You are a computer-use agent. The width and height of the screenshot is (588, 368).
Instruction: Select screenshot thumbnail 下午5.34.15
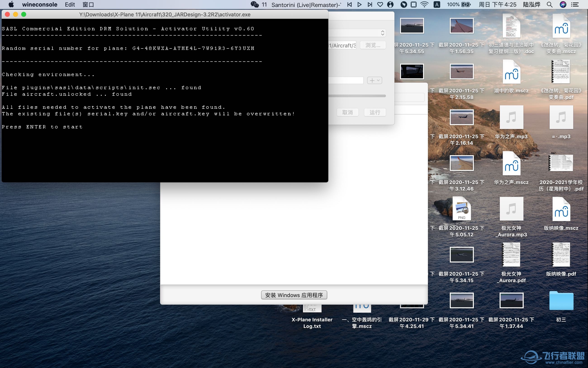pyautogui.click(x=462, y=255)
